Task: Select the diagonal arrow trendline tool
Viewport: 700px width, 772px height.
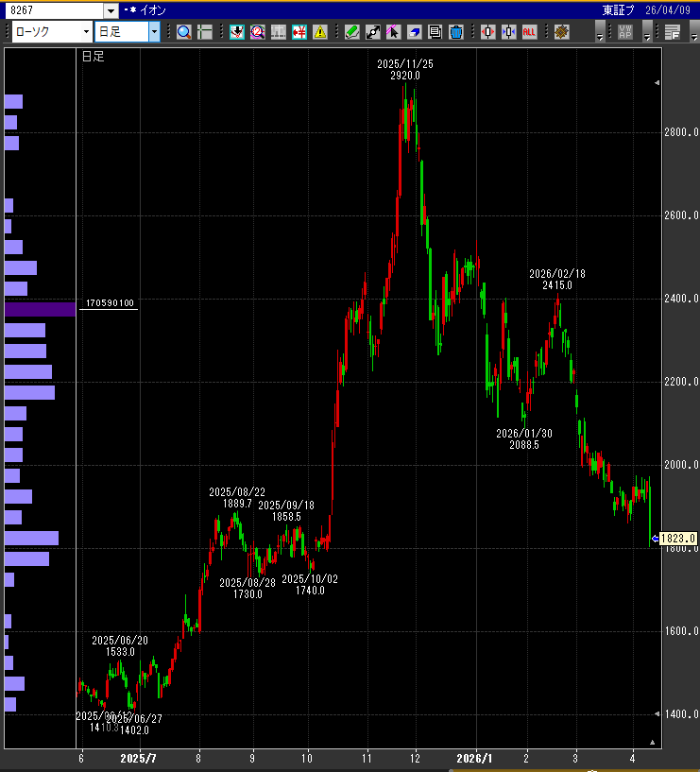Action: pos(372,32)
